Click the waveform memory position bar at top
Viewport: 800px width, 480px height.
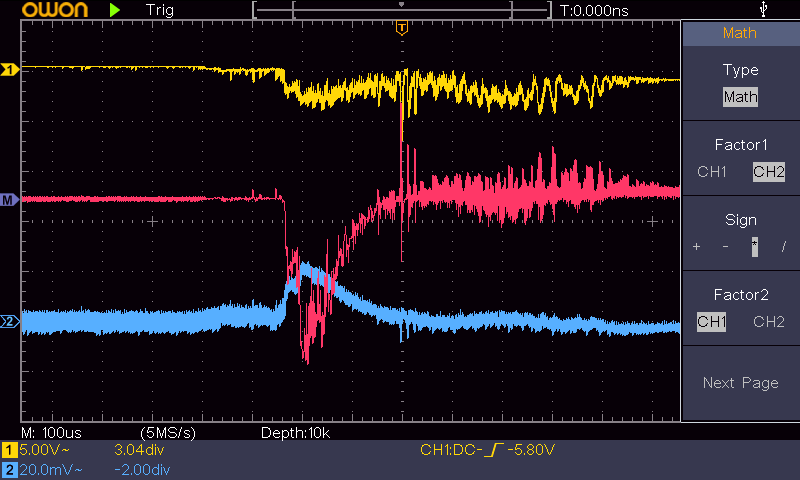click(x=401, y=10)
